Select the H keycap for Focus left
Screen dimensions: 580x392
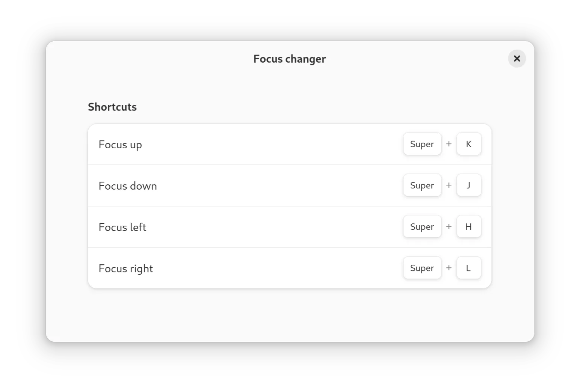coord(468,227)
